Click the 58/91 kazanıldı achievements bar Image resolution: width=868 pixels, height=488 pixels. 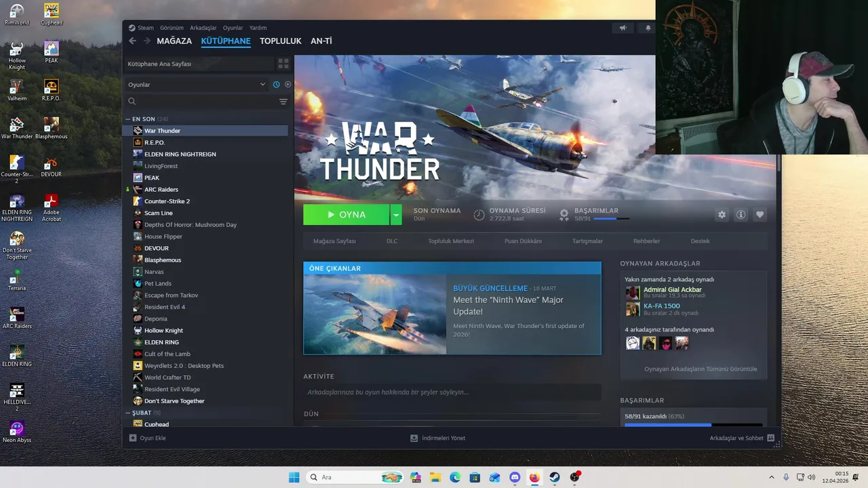click(x=693, y=425)
